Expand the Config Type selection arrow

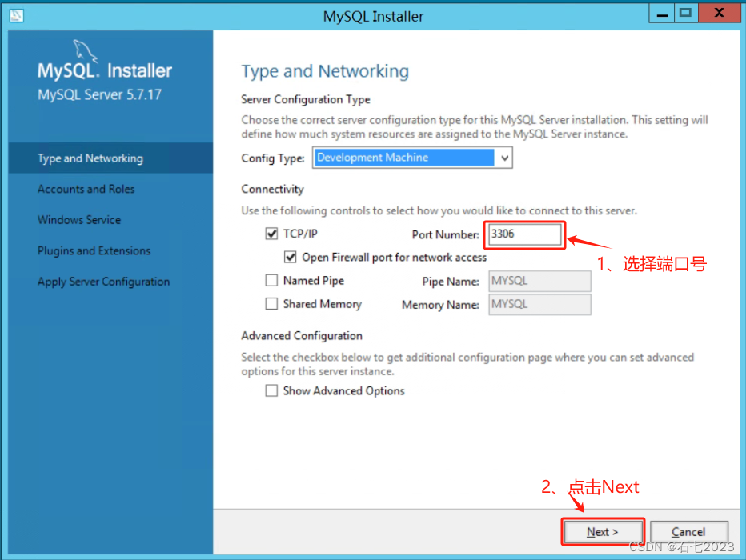coord(504,158)
